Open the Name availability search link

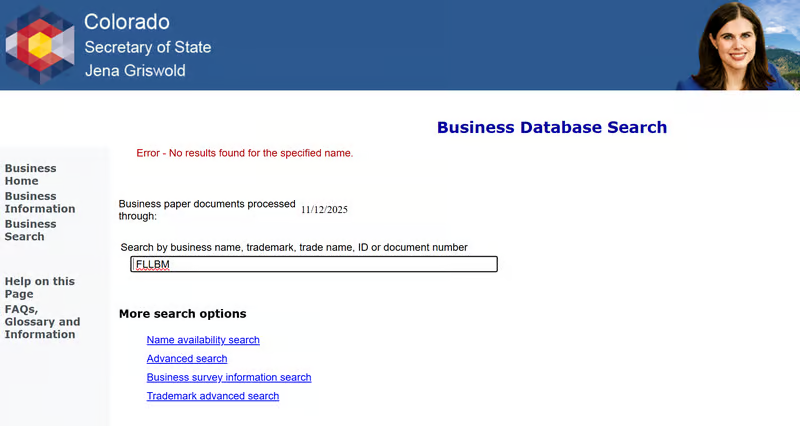(x=203, y=340)
